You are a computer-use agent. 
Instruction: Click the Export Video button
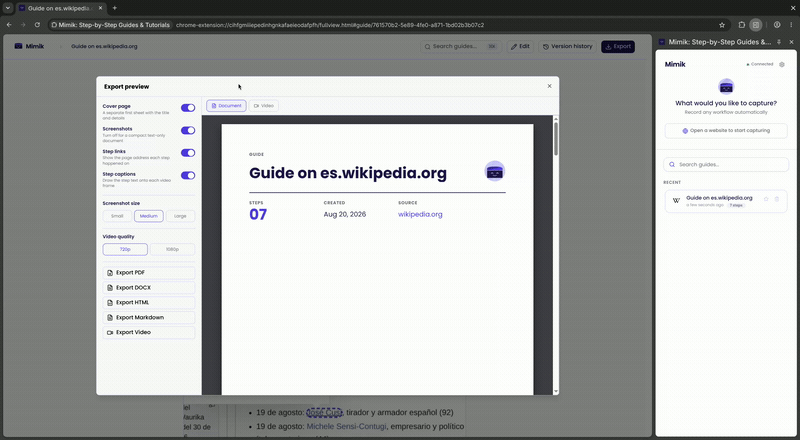[149, 332]
